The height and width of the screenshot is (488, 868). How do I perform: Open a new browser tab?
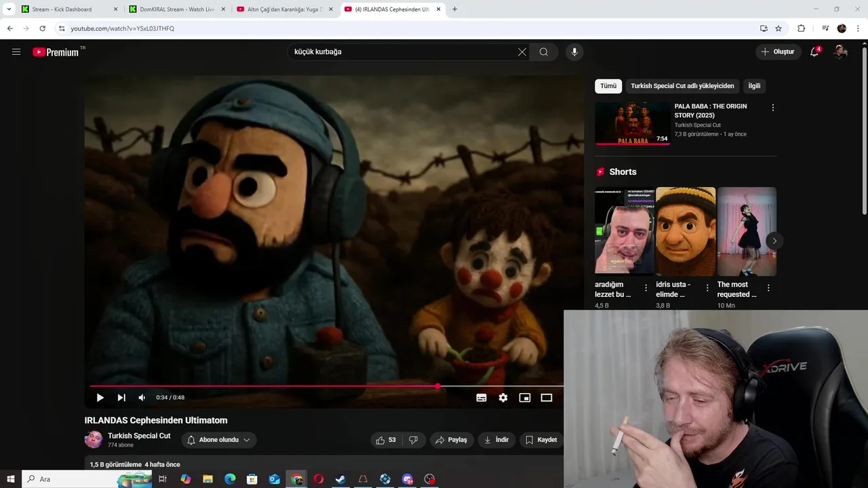pyautogui.click(x=454, y=9)
